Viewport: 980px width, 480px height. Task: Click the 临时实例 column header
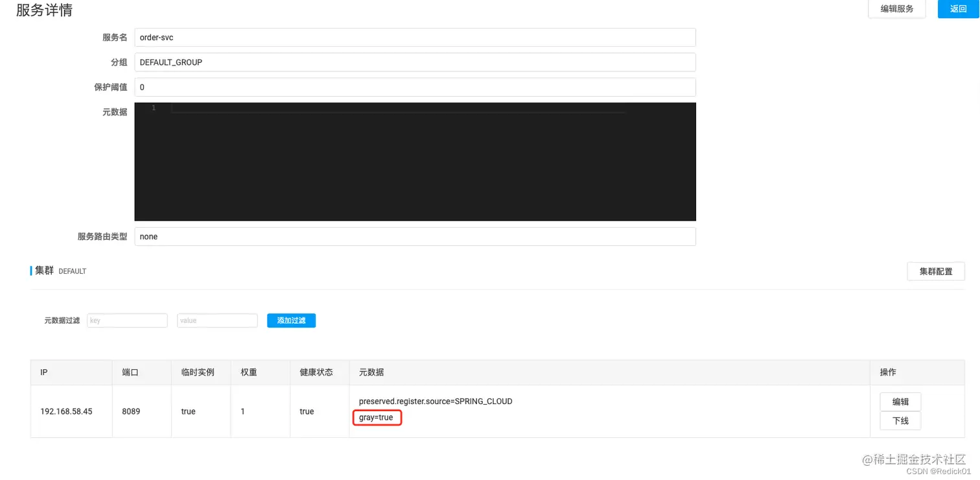tap(198, 372)
